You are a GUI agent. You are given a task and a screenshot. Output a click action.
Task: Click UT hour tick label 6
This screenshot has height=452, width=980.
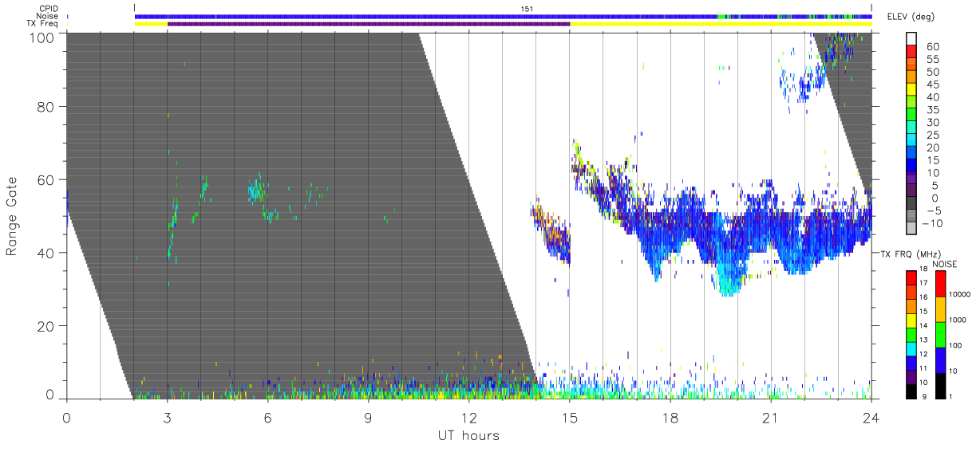(267, 418)
